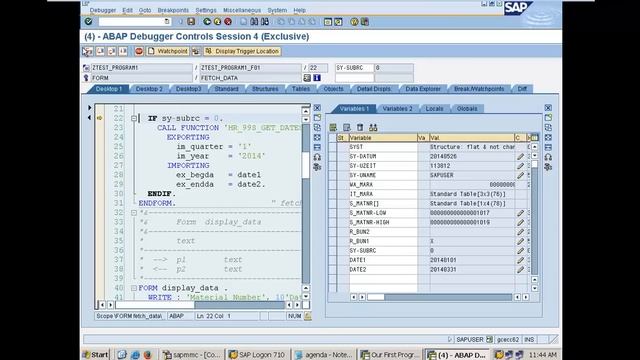Switch to the Tables tab
The image size is (640, 360).
pos(301,89)
